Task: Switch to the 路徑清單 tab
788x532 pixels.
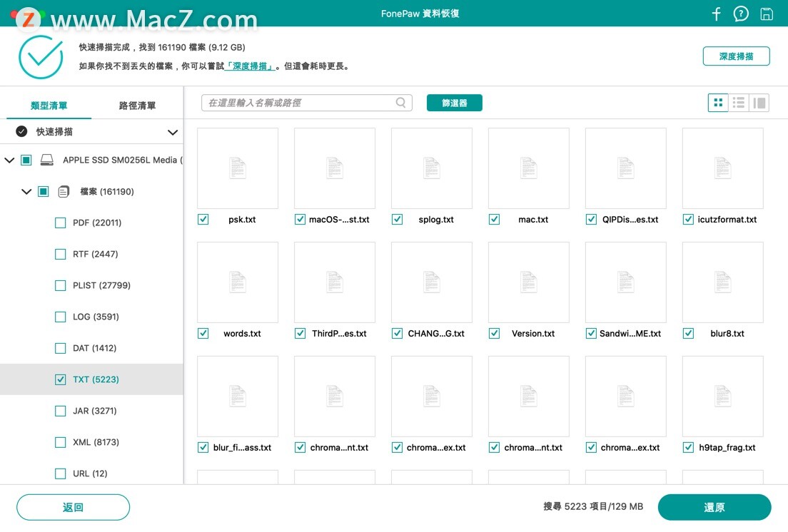Action: 137,106
